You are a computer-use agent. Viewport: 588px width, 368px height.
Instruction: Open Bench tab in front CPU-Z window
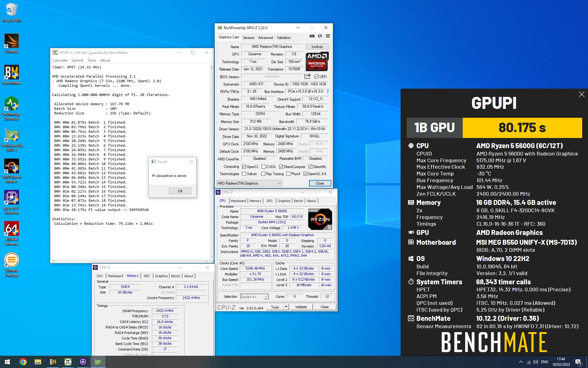298,201
